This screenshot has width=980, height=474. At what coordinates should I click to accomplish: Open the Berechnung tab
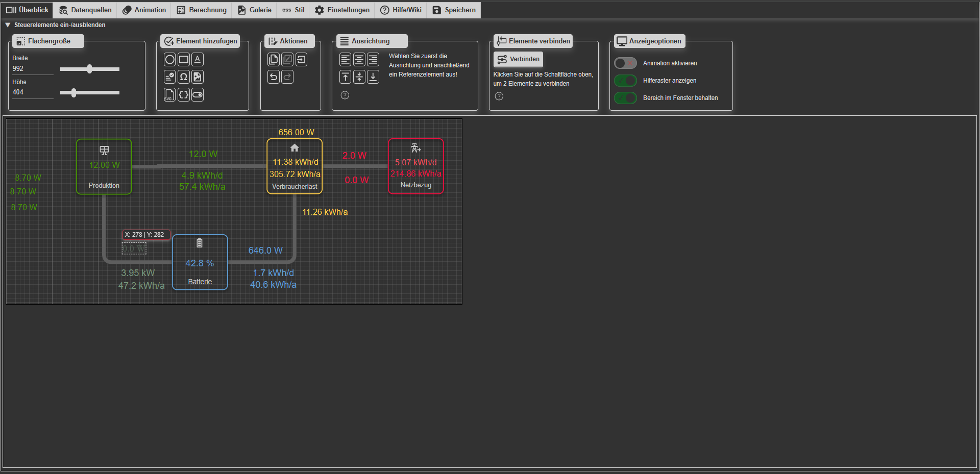click(202, 10)
